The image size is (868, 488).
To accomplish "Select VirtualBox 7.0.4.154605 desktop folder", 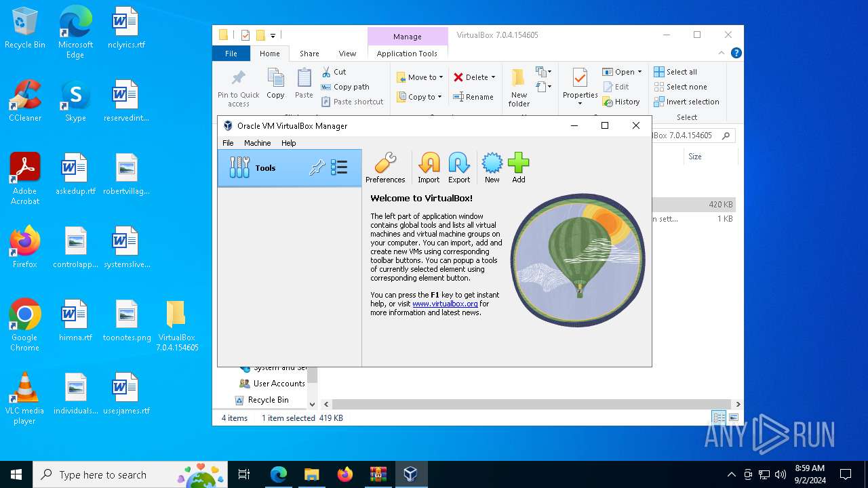I will coord(177,325).
